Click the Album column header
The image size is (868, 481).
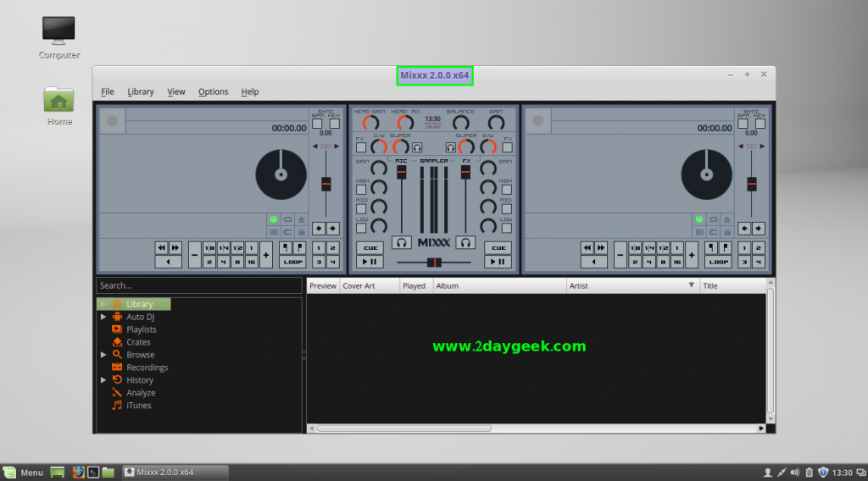(499, 286)
